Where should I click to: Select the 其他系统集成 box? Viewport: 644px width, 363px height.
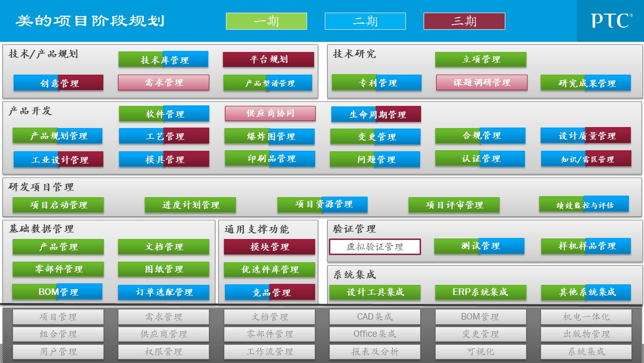(586, 292)
